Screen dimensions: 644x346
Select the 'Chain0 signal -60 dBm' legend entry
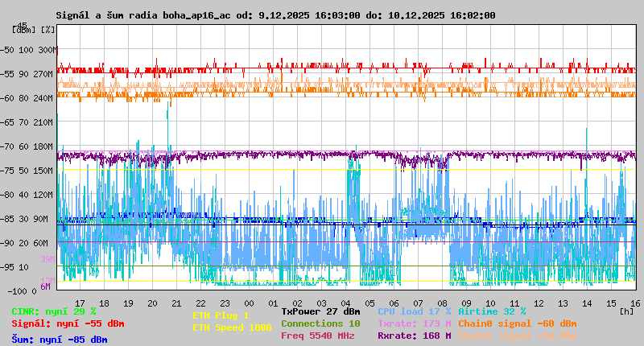coord(518,323)
